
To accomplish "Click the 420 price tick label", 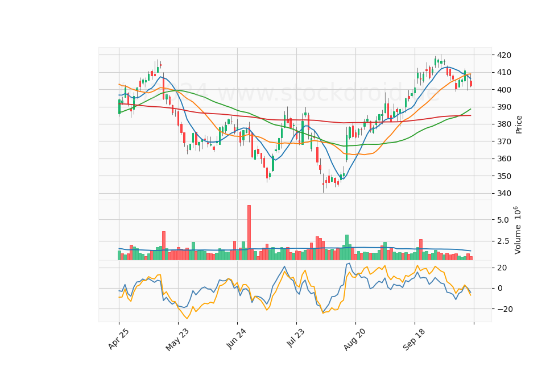I will [x=504, y=55].
